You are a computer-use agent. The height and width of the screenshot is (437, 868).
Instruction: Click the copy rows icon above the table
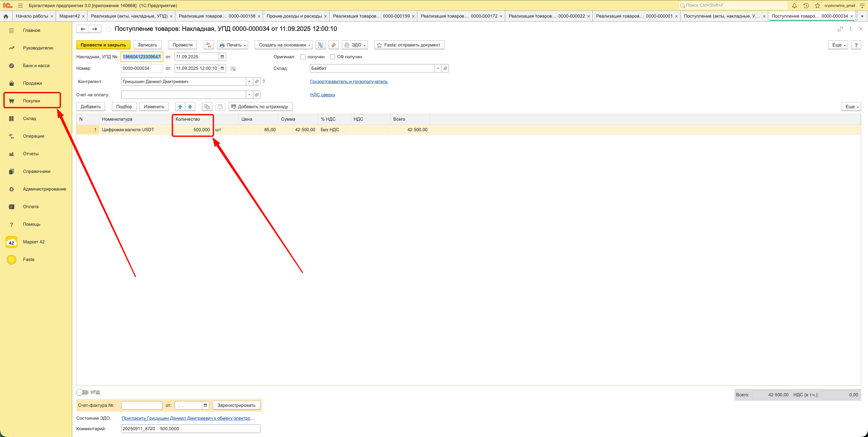coord(207,106)
